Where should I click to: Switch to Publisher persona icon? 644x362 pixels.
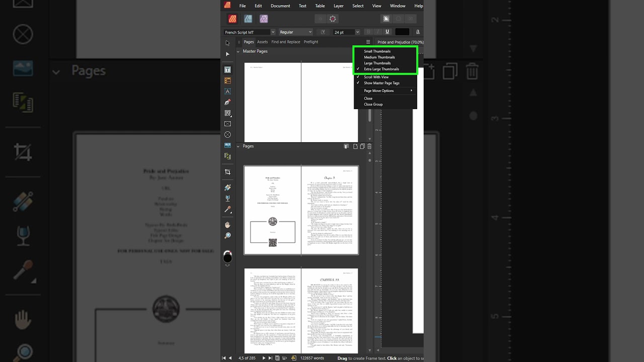coord(232,19)
